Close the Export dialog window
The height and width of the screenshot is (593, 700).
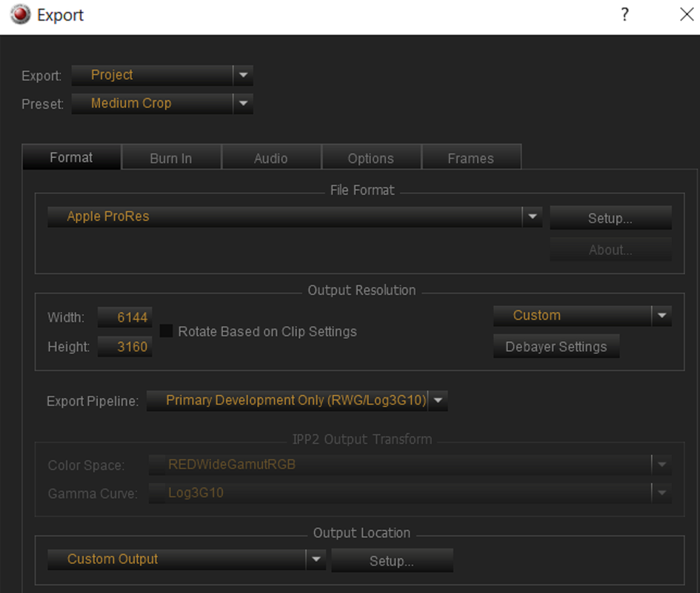(687, 14)
